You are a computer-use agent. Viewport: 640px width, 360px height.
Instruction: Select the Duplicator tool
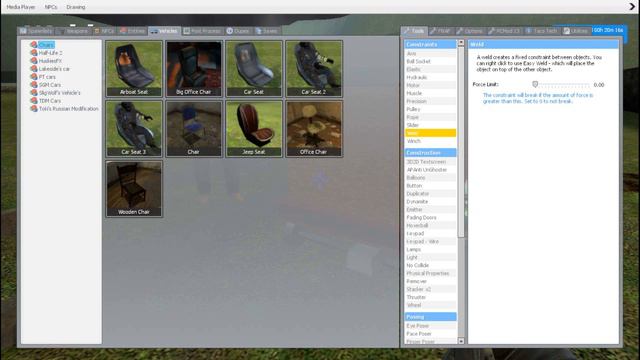(431, 193)
